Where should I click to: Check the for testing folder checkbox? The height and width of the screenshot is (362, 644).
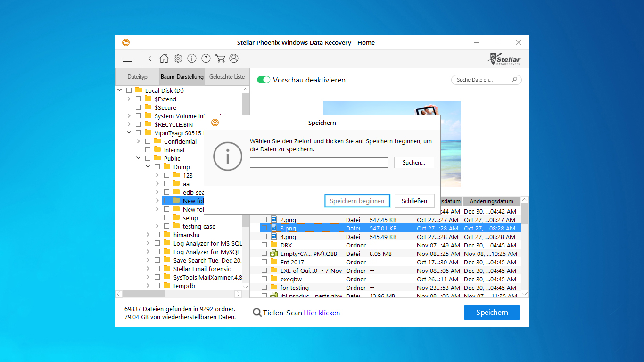point(264,288)
